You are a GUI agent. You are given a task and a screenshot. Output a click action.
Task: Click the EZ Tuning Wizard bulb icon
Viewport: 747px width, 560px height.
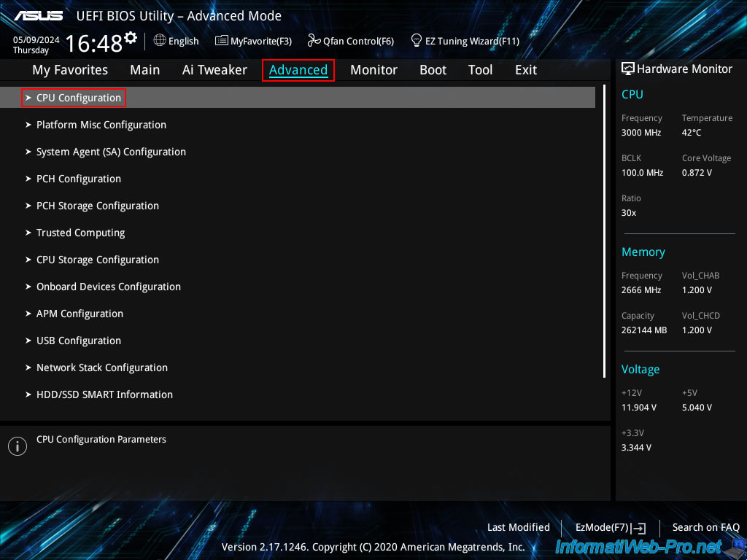coord(417,40)
